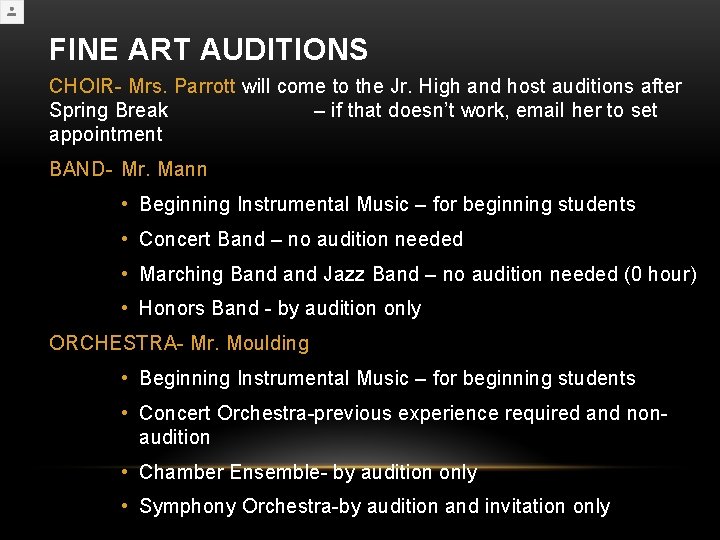Image resolution: width=720 pixels, height=540 pixels.
Task: Click Symphony Orchestra by audition and invitation bullet
Action: click(x=374, y=506)
